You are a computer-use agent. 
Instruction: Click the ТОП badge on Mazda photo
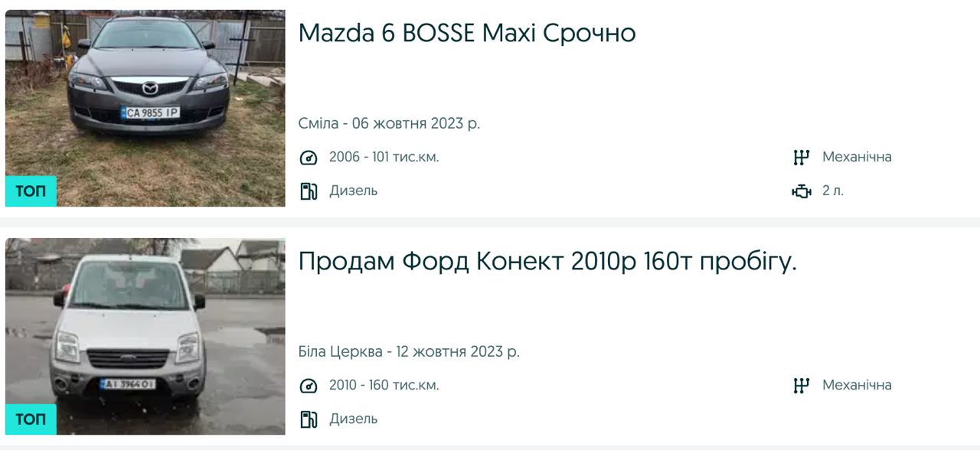pos(31,191)
